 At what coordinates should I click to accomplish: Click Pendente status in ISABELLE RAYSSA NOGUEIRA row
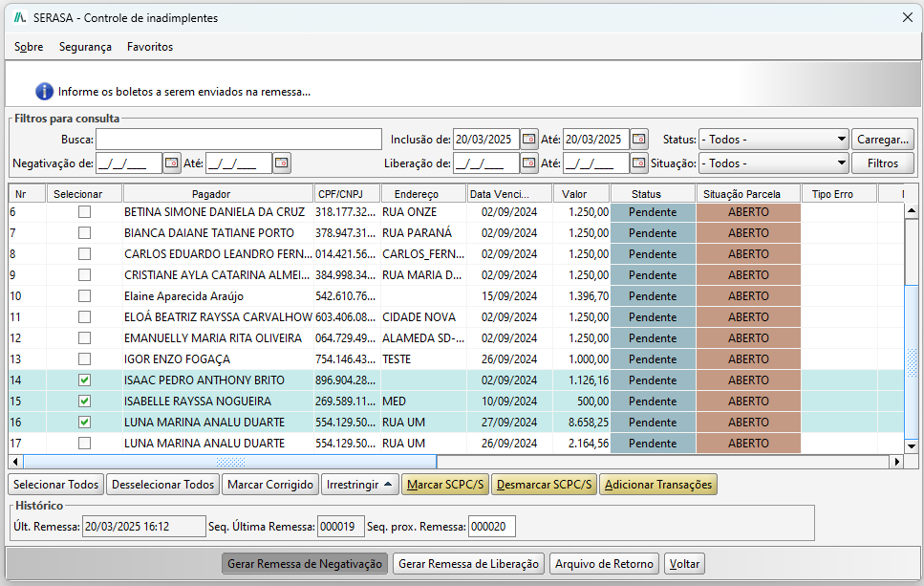coord(653,401)
